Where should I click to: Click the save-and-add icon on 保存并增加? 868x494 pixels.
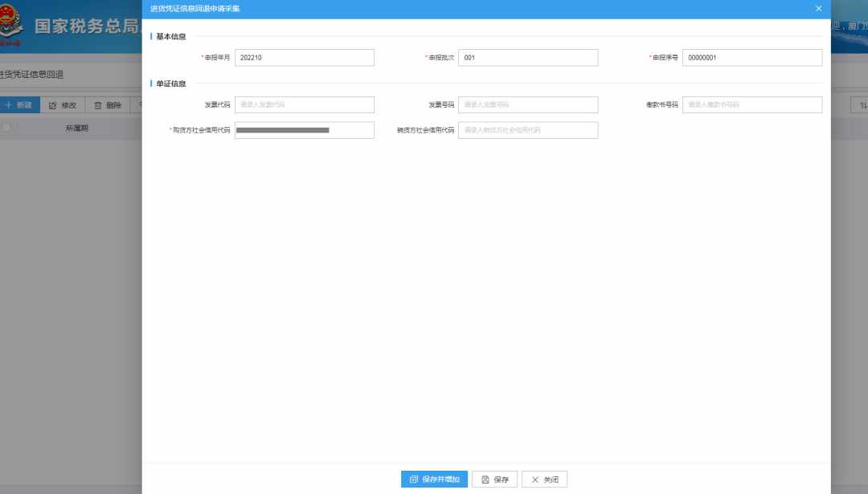pyautogui.click(x=414, y=479)
